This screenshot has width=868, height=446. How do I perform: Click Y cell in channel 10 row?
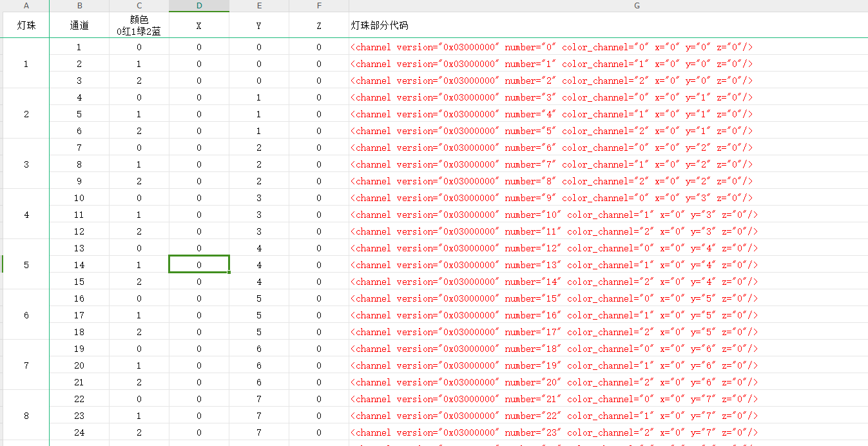coord(259,198)
